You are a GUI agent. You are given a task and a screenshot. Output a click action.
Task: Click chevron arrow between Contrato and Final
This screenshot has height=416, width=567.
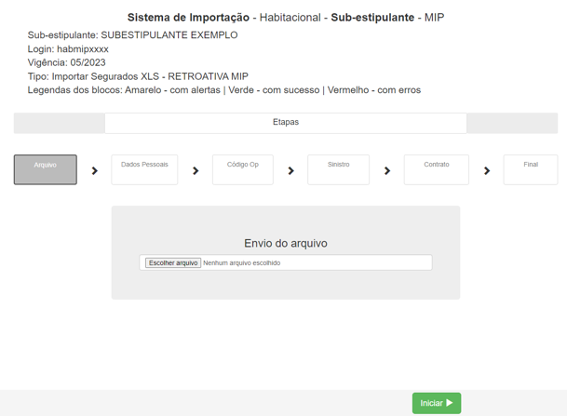click(x=487, y=170)
